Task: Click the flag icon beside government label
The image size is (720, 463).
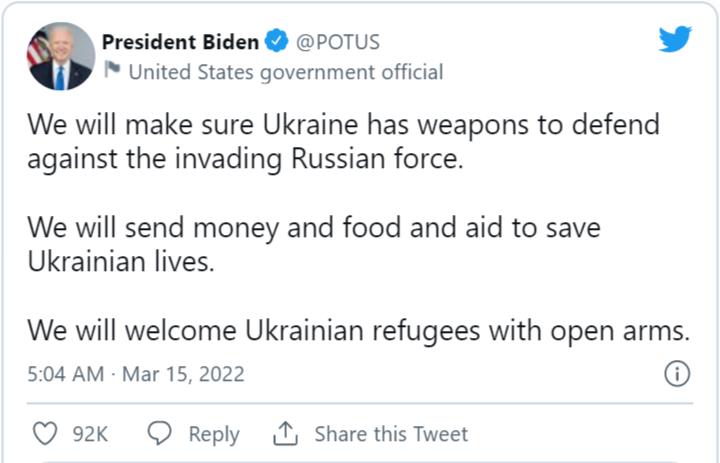Action: click(113, 71)
